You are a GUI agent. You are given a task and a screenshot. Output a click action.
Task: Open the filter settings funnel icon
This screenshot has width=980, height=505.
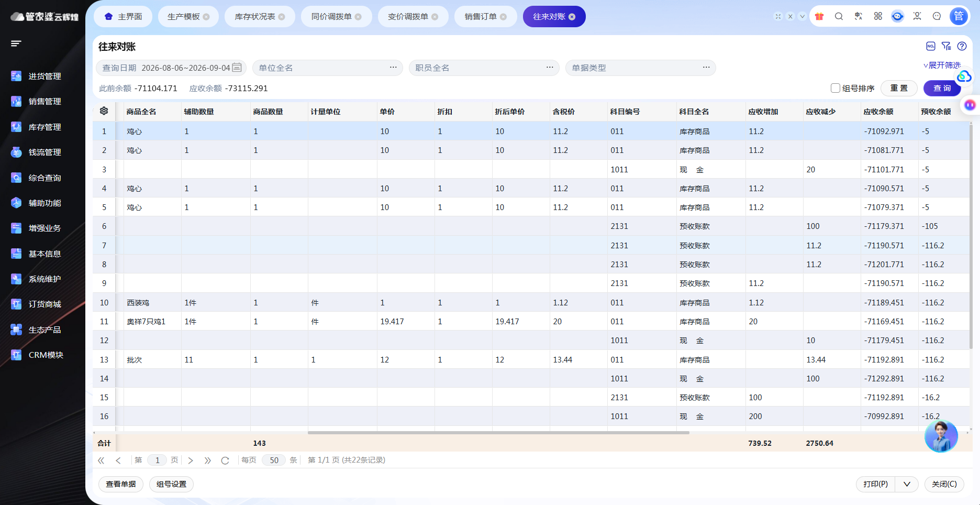click(x=946, y=46)
